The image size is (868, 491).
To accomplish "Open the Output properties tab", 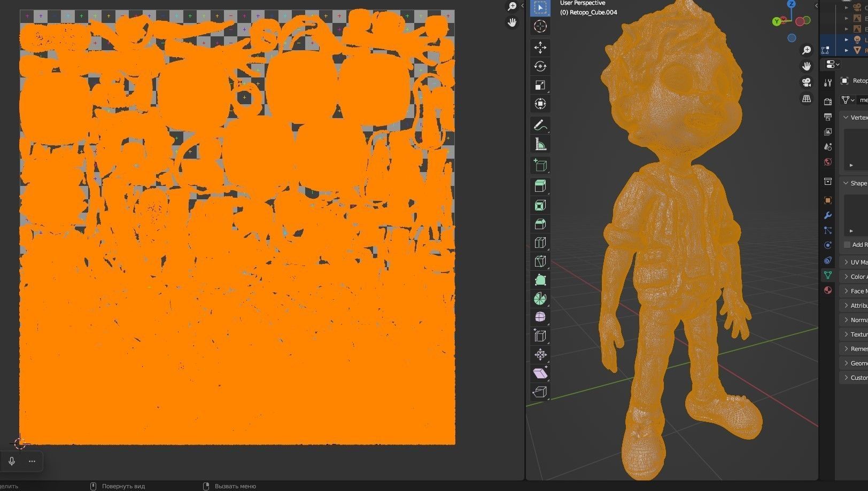I will tap(828, 116).
